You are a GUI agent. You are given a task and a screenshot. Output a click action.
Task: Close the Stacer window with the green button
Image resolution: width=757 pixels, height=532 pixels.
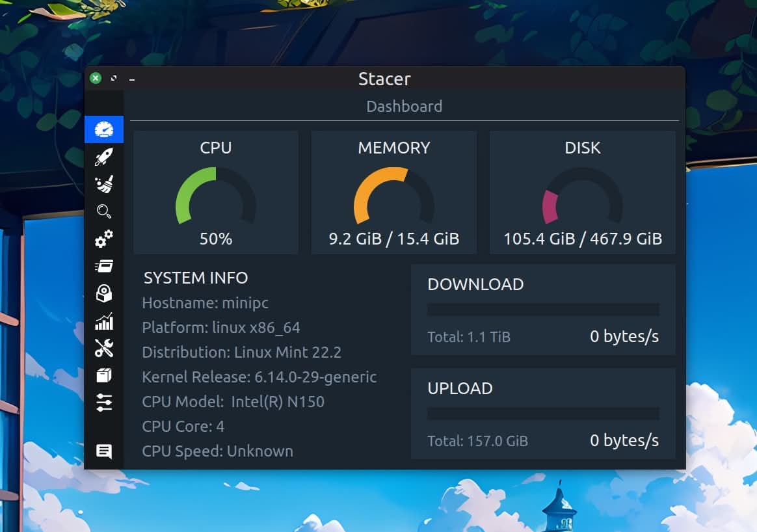tap(96, 78)
